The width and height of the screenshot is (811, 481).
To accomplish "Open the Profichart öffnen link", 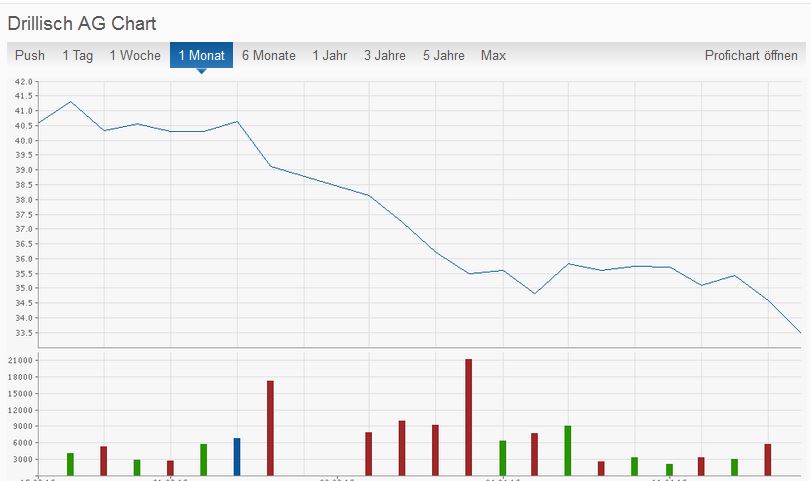I will click(751, 55).
